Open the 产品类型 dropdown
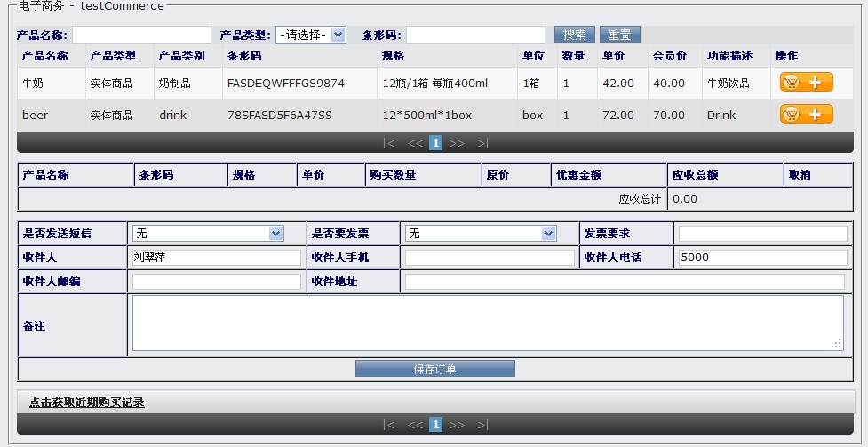 [x=310, y=35]
